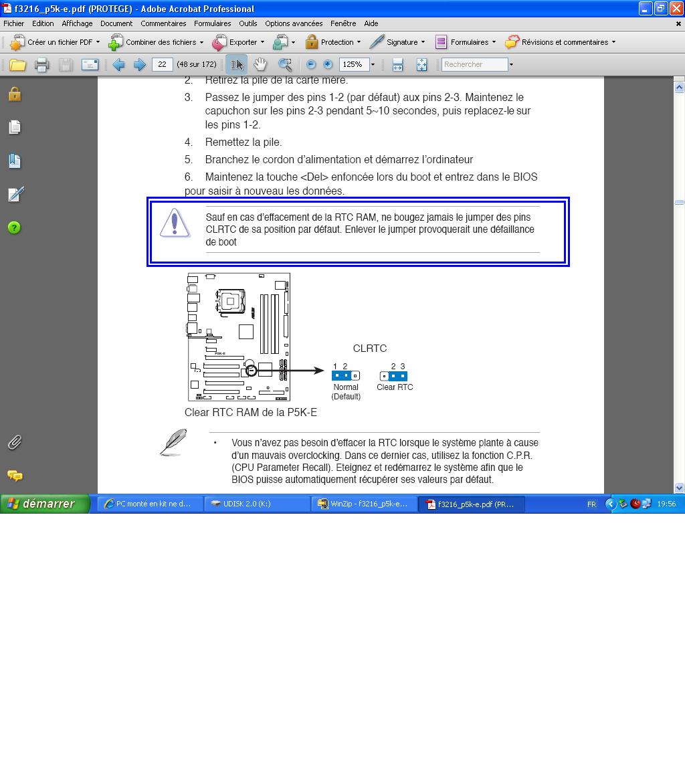Open the Options avancées menu
The image size is (685, 784).
(x=294, y=23)
